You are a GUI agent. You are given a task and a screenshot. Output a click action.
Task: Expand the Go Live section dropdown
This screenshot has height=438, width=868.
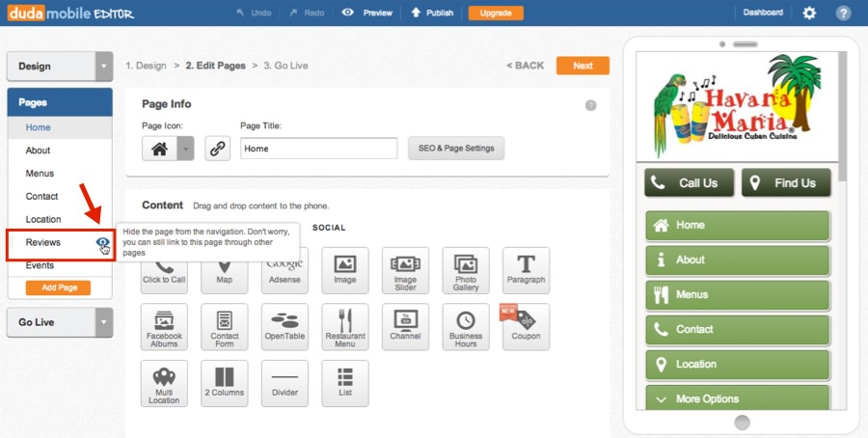click(103, 322)
